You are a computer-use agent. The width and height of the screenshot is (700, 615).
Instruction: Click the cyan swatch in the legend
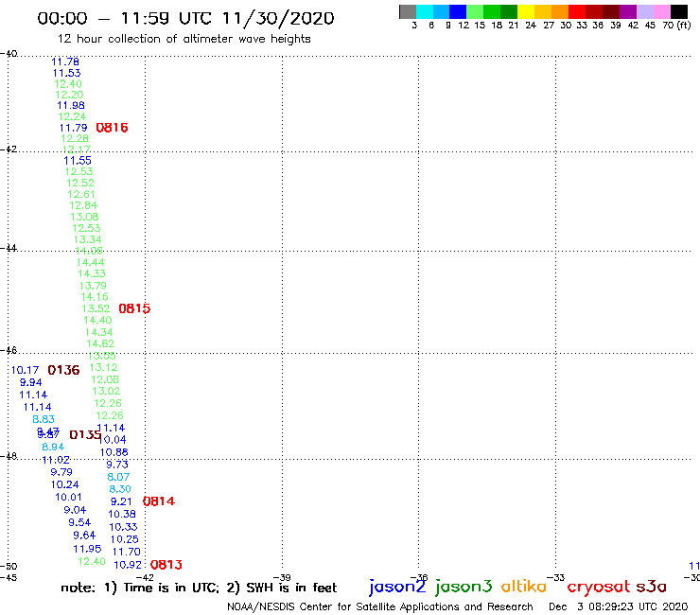point(425,11)
